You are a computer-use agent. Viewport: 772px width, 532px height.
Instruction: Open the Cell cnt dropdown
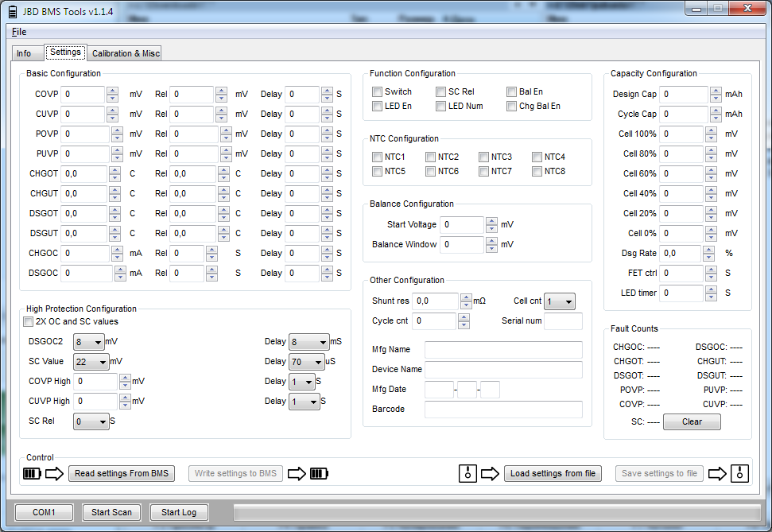coord(560,301)
